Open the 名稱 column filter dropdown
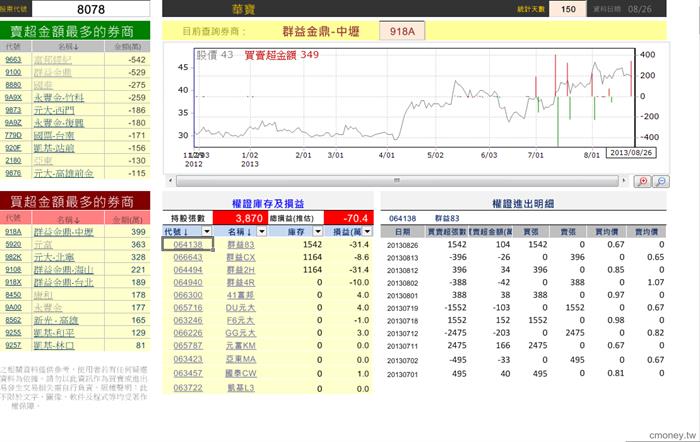 [x=262, y=231]
